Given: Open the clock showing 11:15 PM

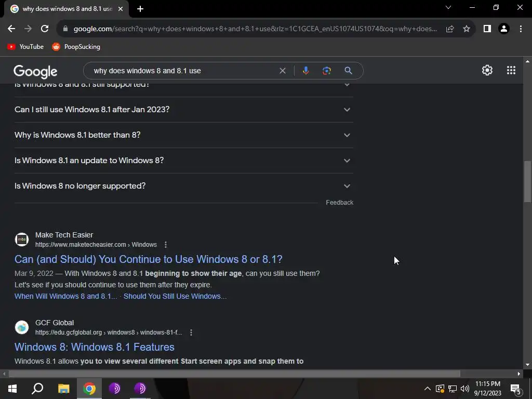Looking at the screenshot, I should point(487,389).
